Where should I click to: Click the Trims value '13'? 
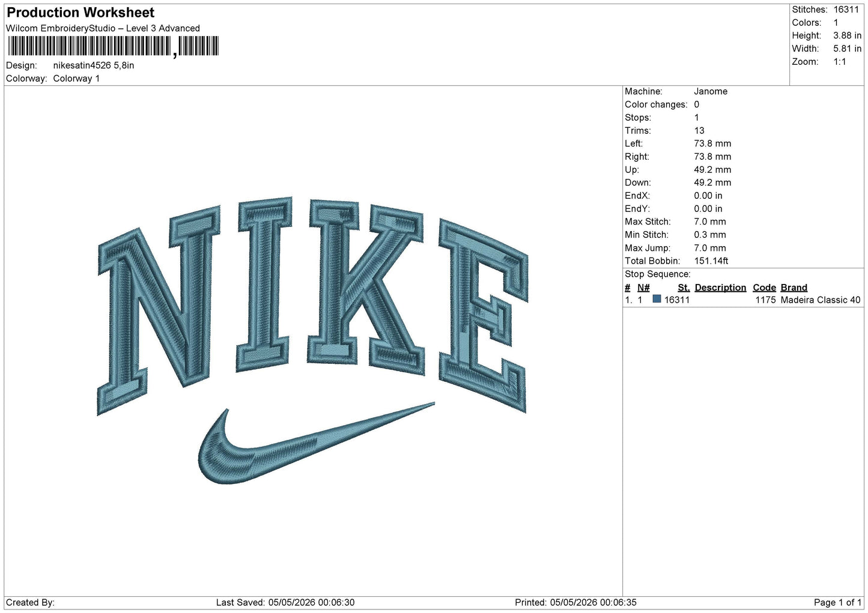[x=699, y=131]
